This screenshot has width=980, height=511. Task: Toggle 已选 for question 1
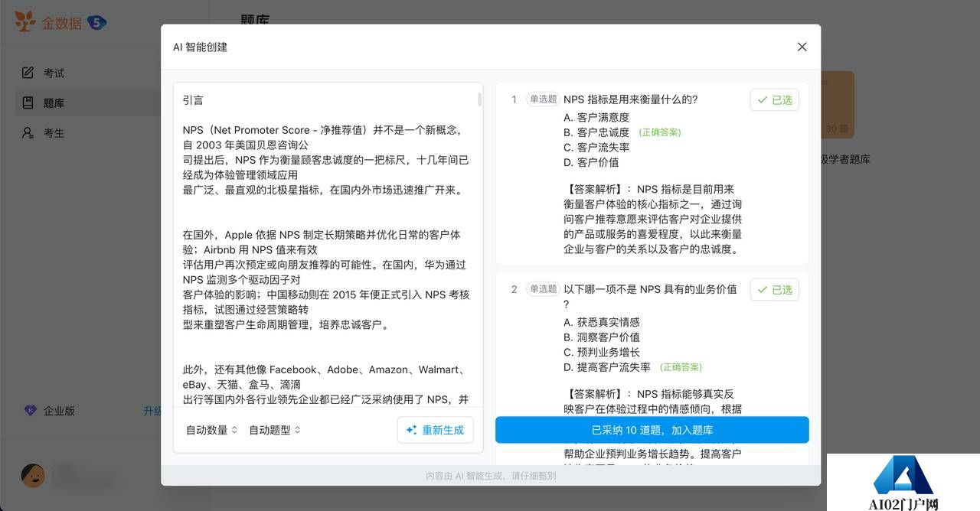pos(775,99)
